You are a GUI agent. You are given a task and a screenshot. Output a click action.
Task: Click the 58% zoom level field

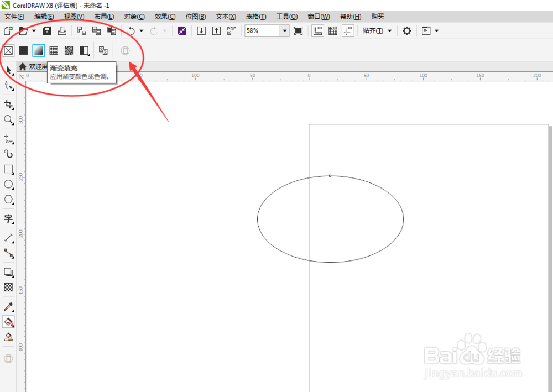(262, 30)
